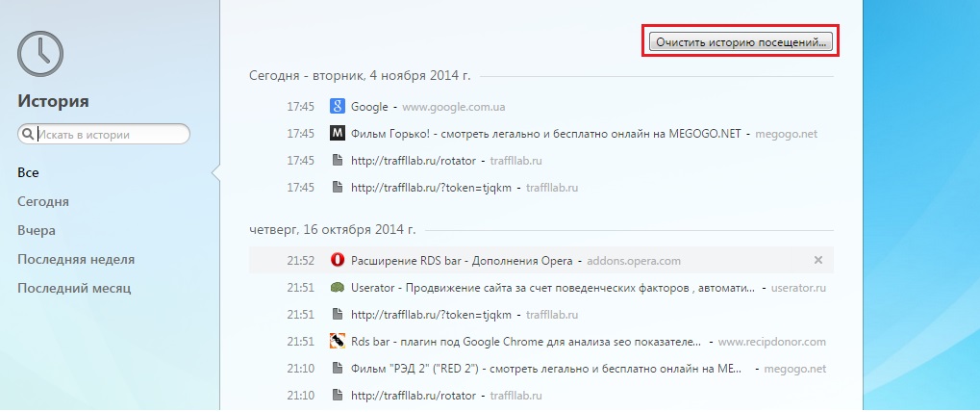This screenshot has height=412, width=980.
Task: Select the 'Последняя неделя' filter
Action: pyautogui.click(x=76, y=259)
